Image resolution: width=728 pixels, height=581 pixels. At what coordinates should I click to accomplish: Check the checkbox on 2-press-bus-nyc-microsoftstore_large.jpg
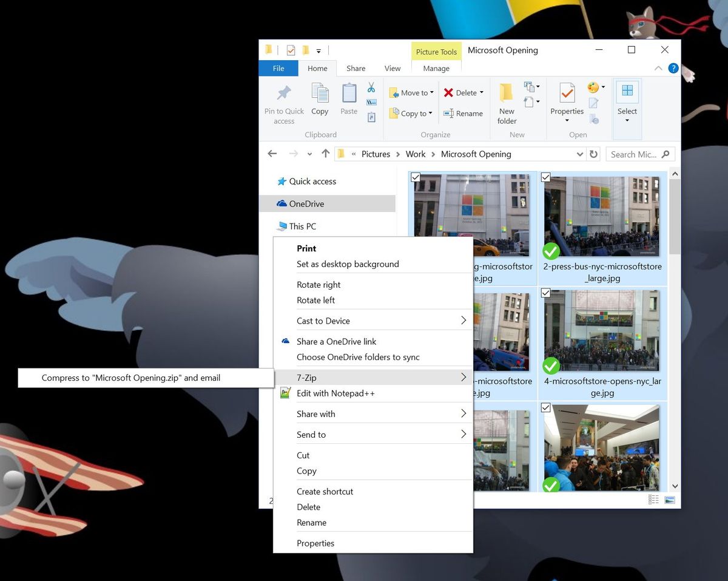point(545,177)
